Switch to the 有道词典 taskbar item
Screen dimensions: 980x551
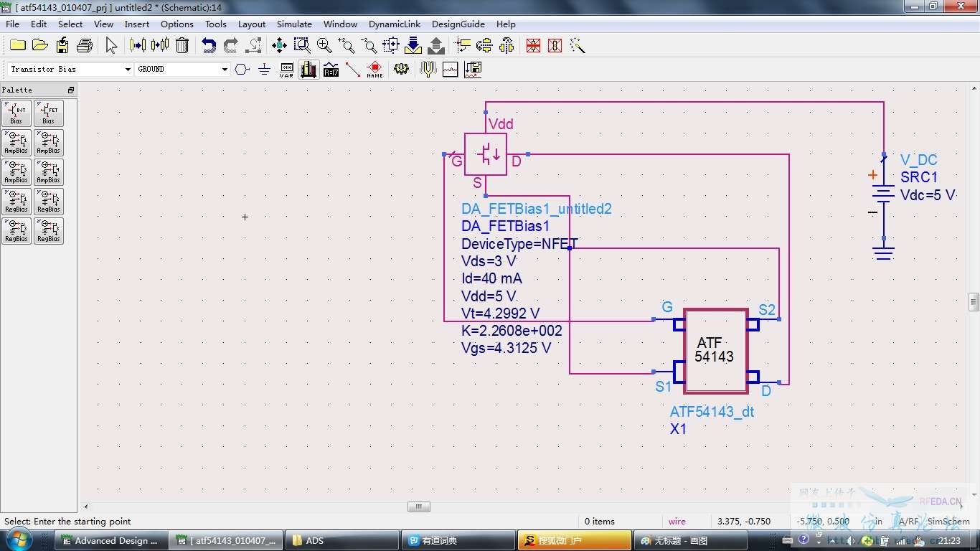click(x=458, y=541)
